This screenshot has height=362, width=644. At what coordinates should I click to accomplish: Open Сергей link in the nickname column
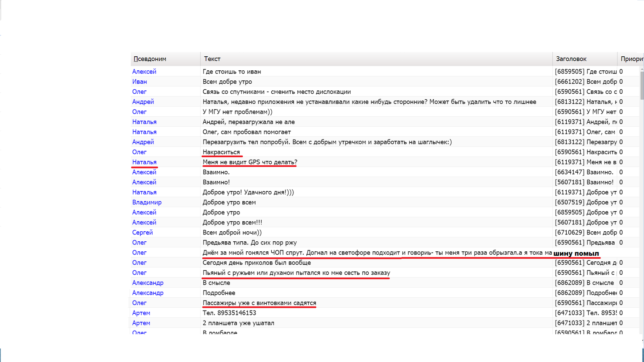(x=142, y=232)
